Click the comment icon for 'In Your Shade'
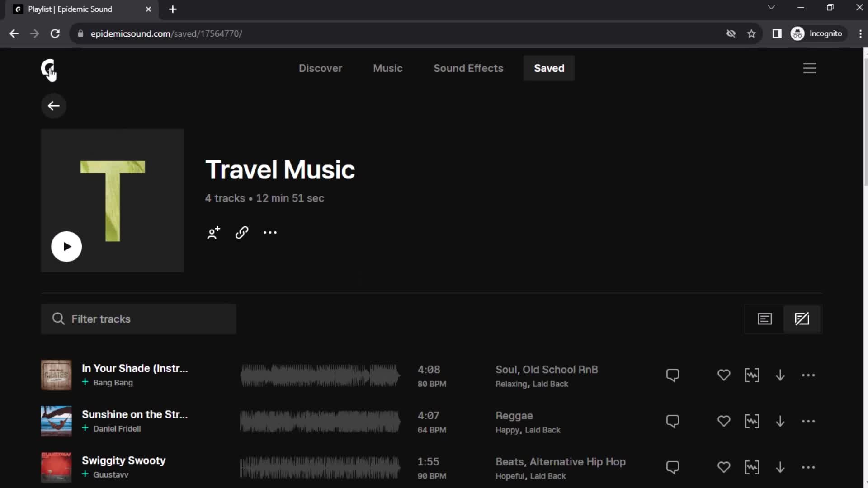Viewport: 868px width, 488px height. click(672, 375)
